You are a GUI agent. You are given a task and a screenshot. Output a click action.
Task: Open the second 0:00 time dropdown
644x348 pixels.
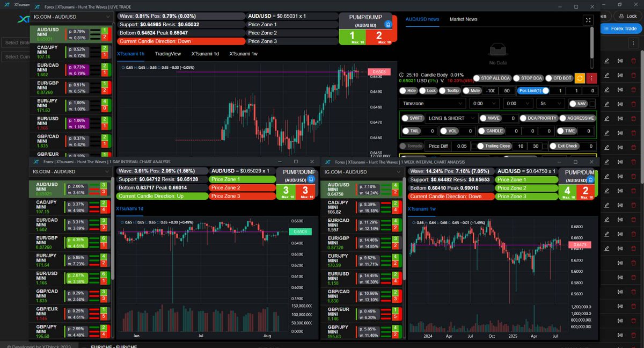(518, 104)
